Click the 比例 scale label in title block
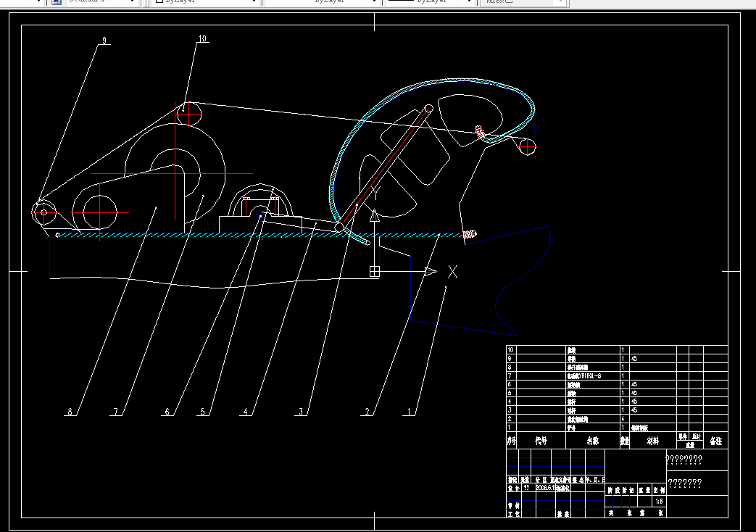Image resolution: width=756 pixels, height=532 pixels. [x=659, y=490]
